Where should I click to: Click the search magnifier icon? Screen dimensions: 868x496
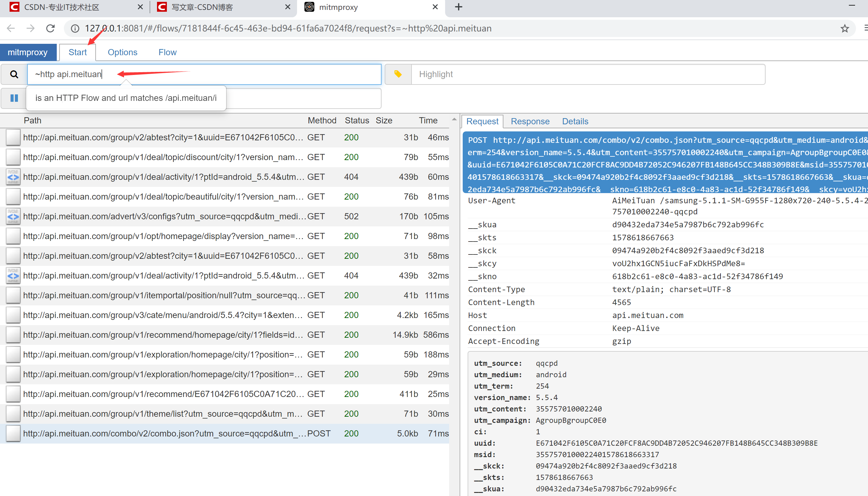[14, 74]
